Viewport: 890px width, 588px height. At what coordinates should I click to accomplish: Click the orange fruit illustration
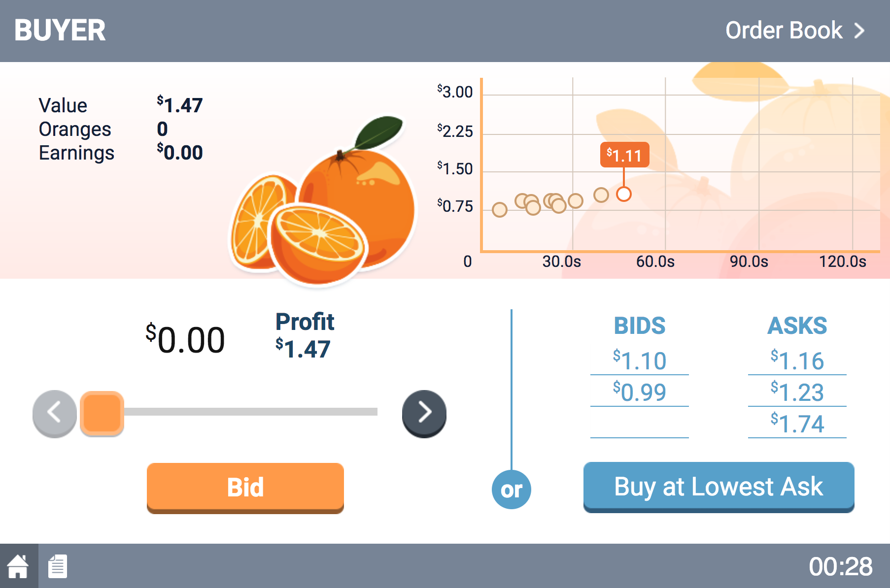point(323,202)
